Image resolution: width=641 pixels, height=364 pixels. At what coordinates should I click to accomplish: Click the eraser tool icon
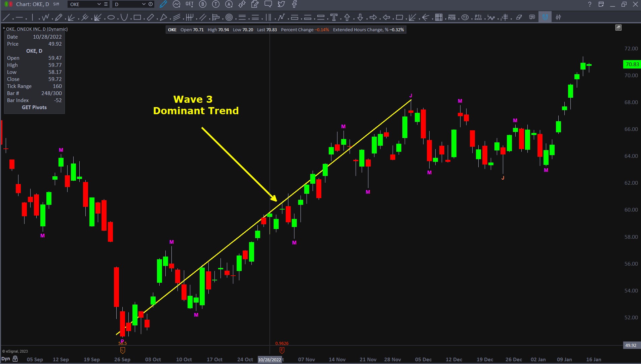pyautogui.click(x=519, y=17)
